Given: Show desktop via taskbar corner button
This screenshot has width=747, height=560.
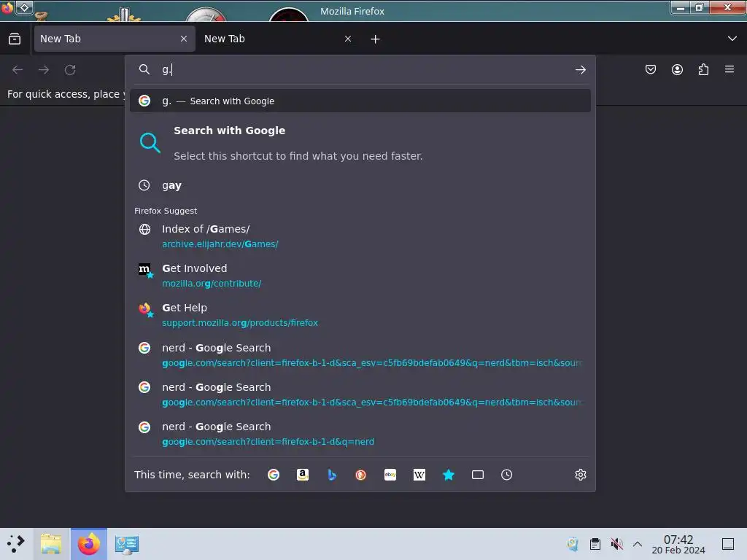Looking at the screenshot, I should tap(728, 544).
